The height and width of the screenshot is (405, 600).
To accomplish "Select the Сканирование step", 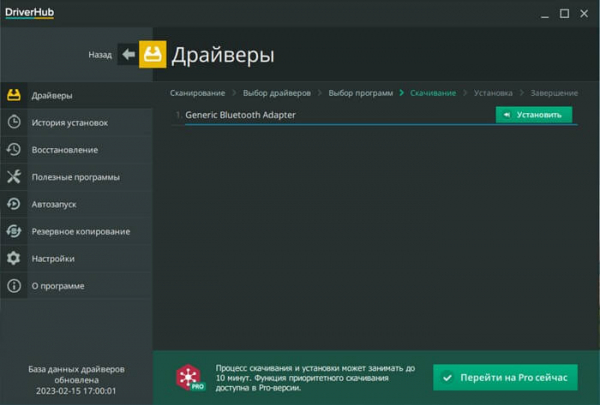I will (x=197, y=93).
